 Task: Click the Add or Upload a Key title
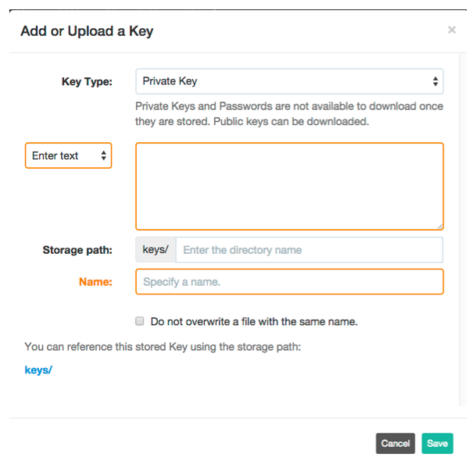(87, 31)
